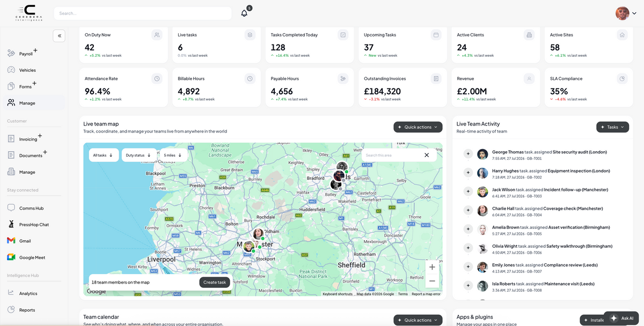Click plus beside Jack Wilson activity
The height and width of the screenshot is (326, 644).
pos(468,191)
